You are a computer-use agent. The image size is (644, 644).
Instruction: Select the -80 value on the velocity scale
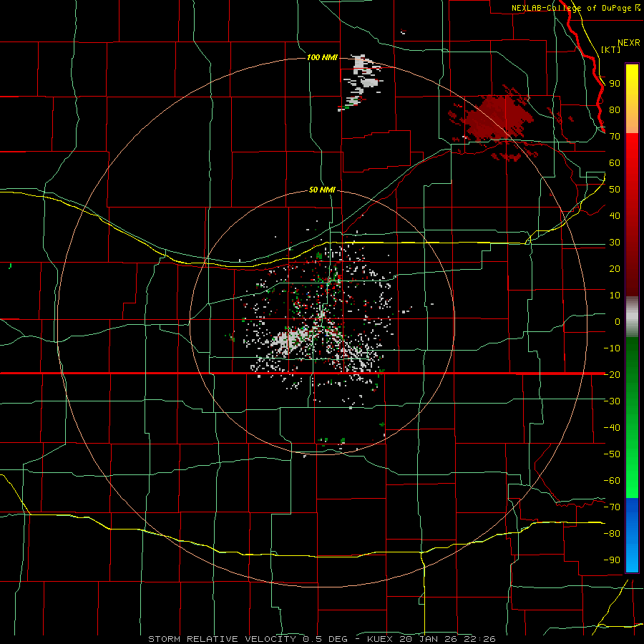tap(612, 534)
